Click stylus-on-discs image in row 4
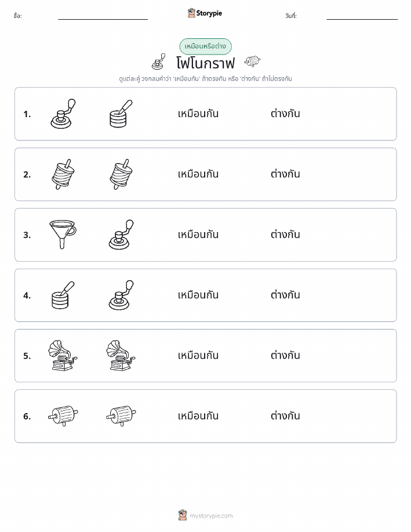 (x=63, y=295)
